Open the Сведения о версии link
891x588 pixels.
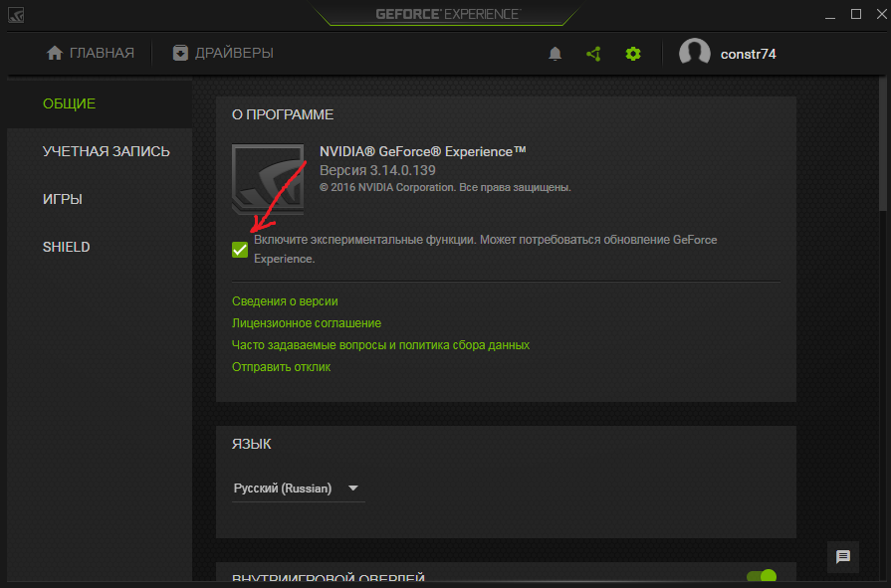(x=285, y=301)
